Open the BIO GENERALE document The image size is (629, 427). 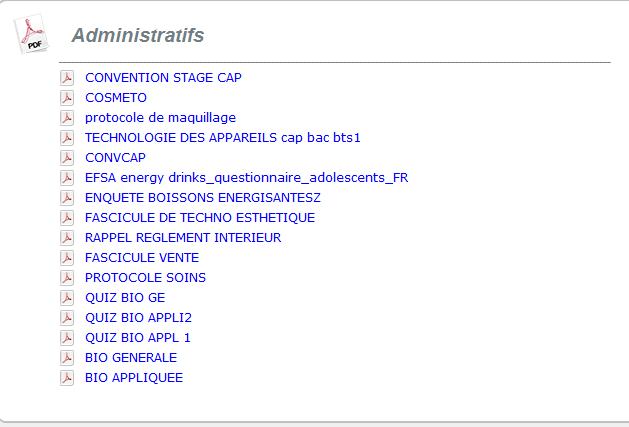[x=131, y=358]
